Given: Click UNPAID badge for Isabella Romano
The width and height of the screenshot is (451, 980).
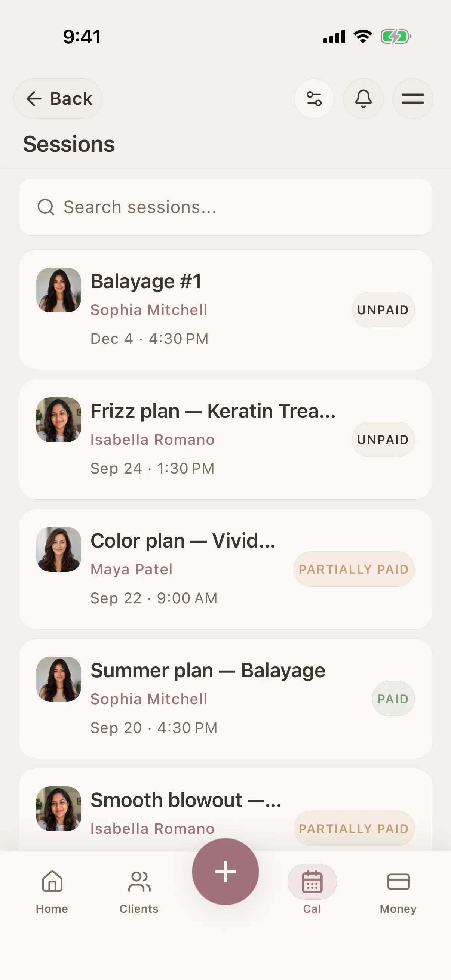Looking at the screenshot, I should coord(383,440).
